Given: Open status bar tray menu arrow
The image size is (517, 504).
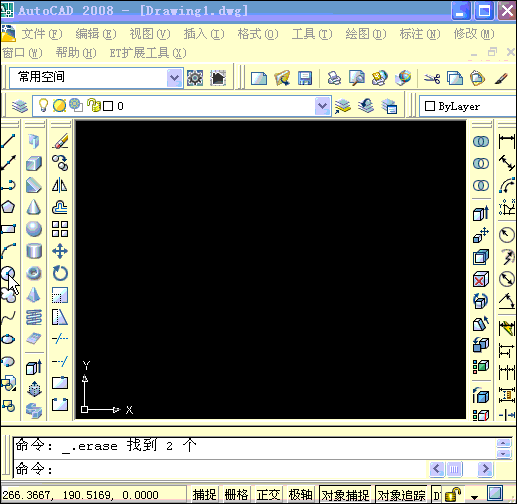Looking at the screenshot, I should 474,497.
